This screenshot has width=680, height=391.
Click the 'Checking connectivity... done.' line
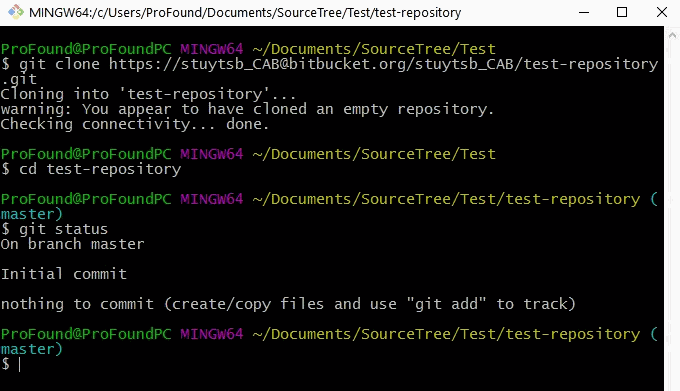135,124
